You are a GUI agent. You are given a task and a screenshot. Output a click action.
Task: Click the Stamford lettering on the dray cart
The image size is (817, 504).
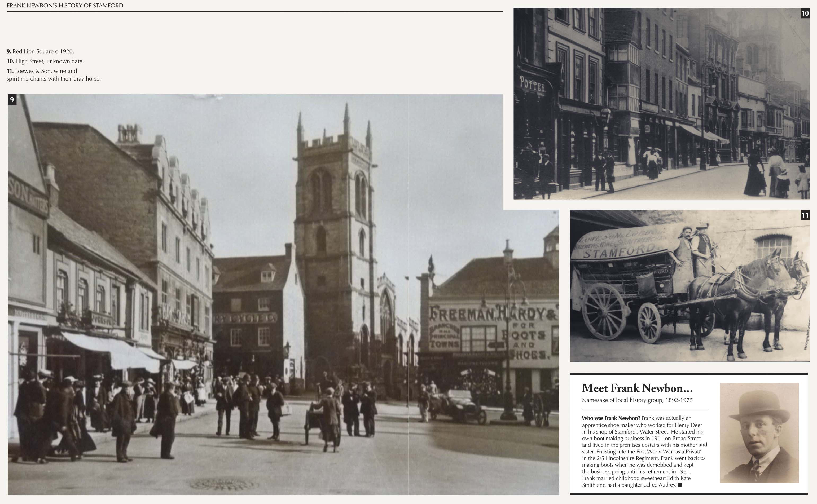tap(619, 252)
